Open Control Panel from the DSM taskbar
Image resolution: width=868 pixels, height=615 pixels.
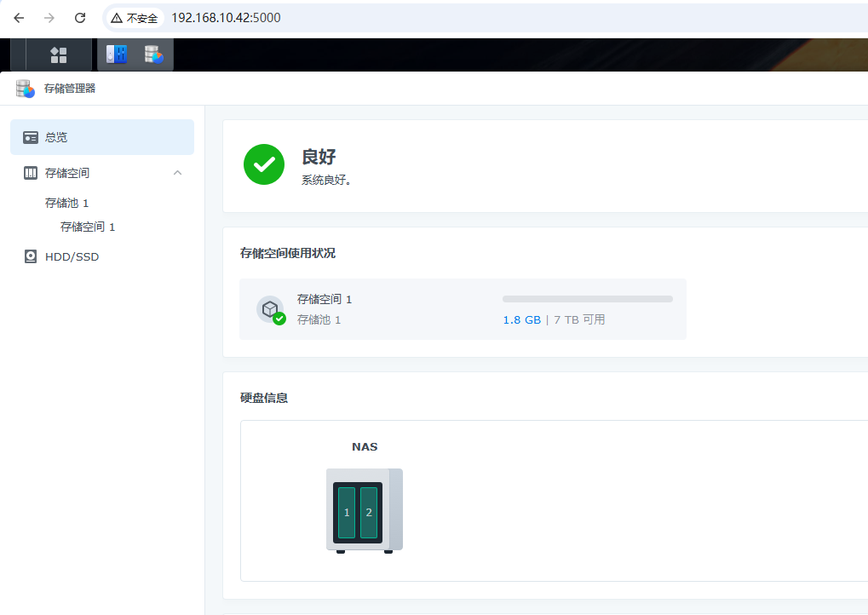(x=117, y=55)
